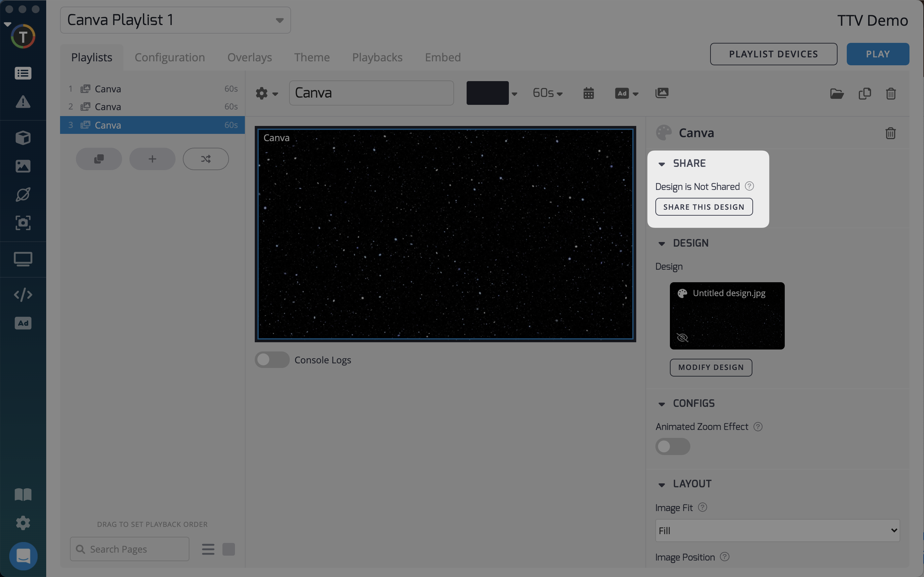Click the MODIFY DESIGN button
The image size is (924, 577).
pyautogui.click(x=710, y=368)
